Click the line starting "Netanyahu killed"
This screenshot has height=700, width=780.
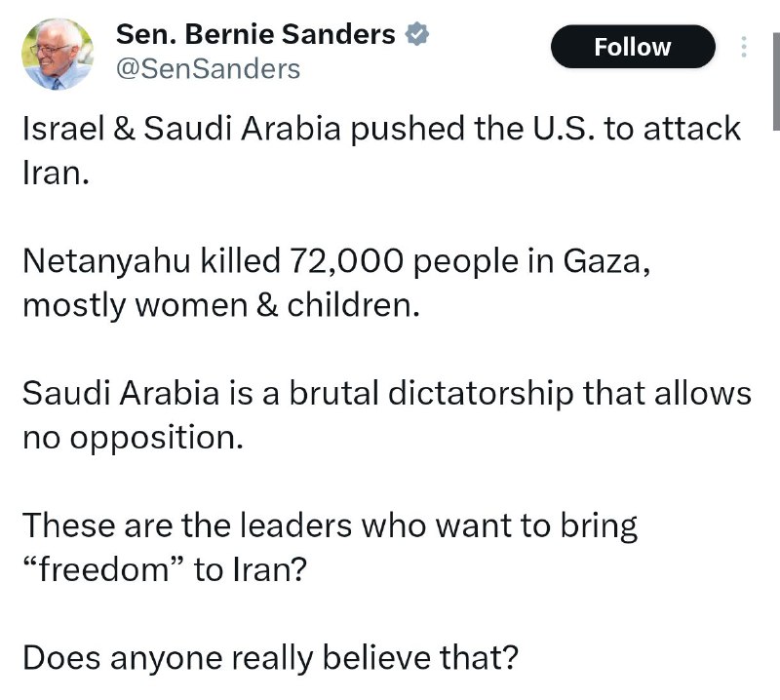(331, 261)
